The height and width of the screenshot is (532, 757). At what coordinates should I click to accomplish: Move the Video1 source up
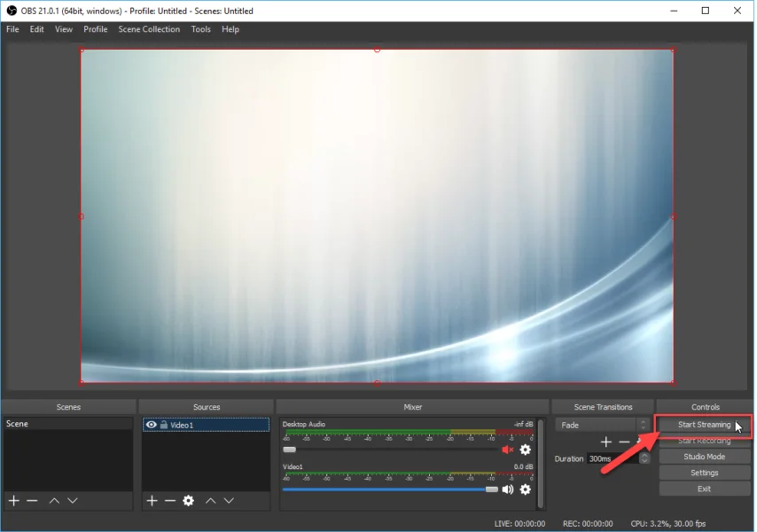[x=210, y=501]
